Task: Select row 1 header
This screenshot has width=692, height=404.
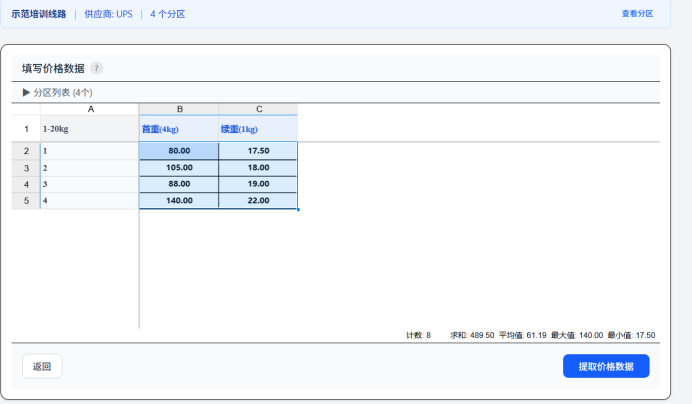Action: tap(25, 129)
